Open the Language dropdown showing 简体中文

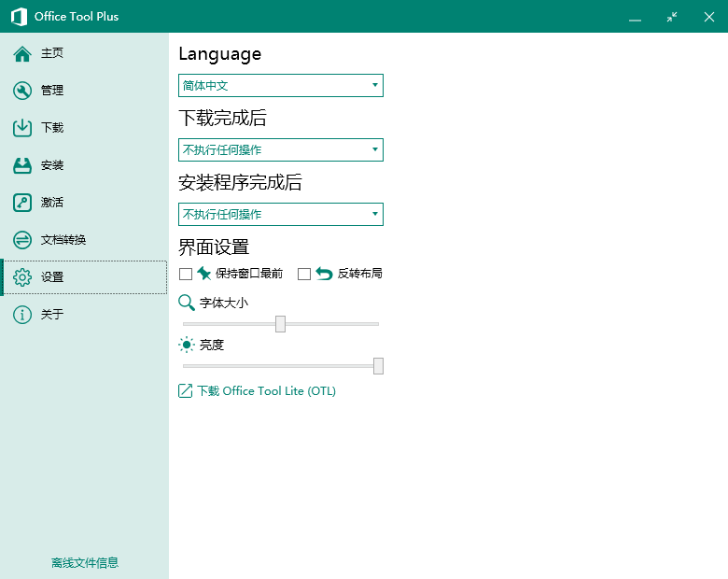click(x=280, y=86)
